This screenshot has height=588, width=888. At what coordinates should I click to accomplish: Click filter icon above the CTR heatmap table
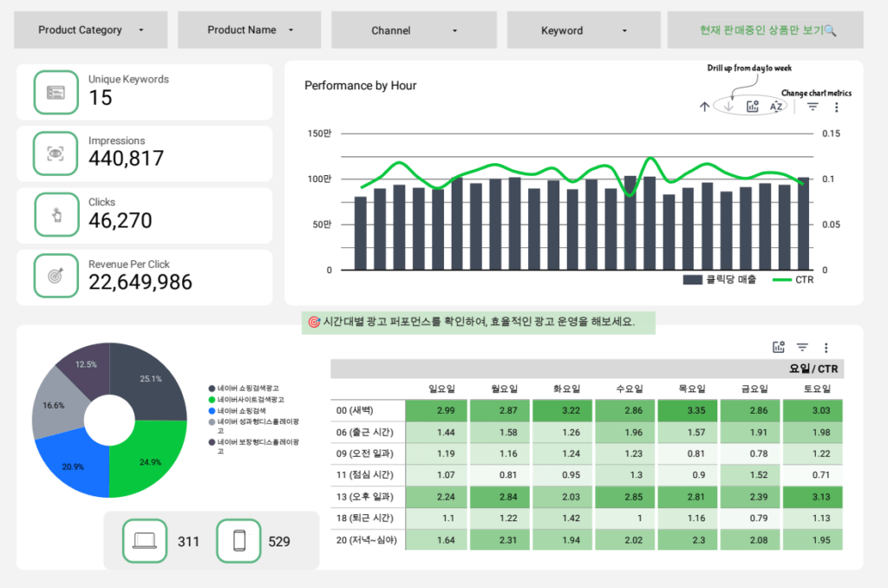(x=802, y=347)
